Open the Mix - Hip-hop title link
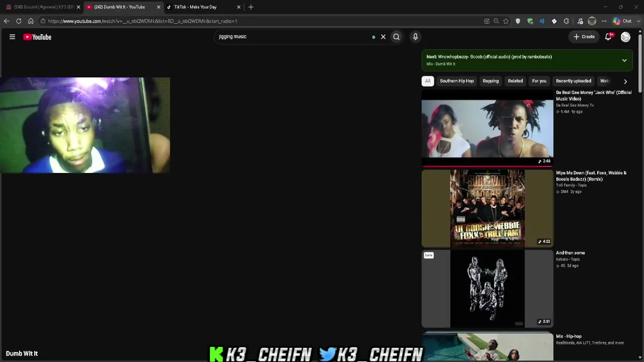Screen dimensions: 644x362 [x=569, y=336]
